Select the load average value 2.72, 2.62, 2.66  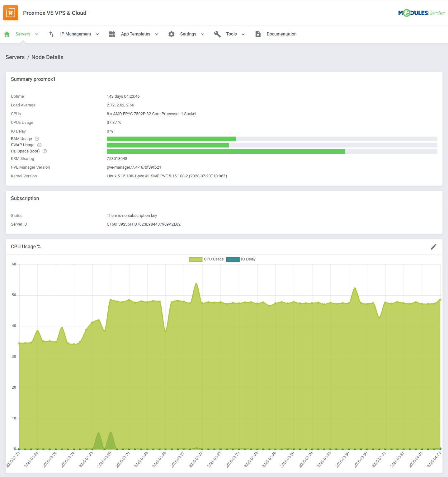[x=120, y=105]
